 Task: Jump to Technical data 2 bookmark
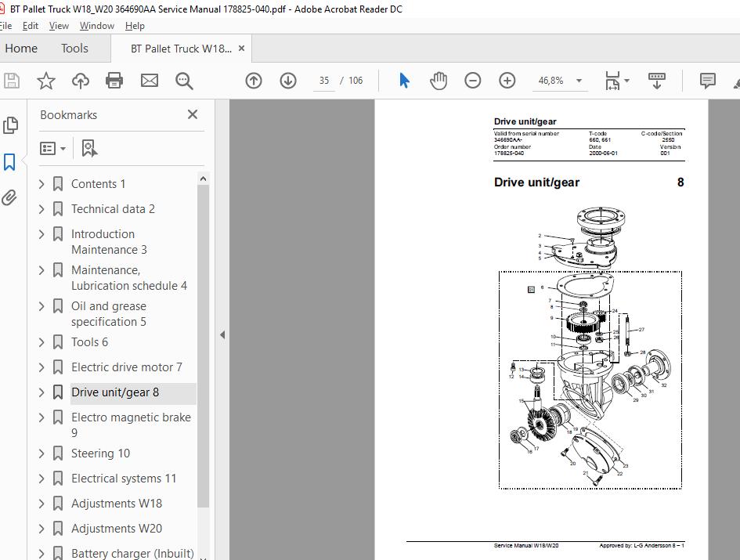113,208
